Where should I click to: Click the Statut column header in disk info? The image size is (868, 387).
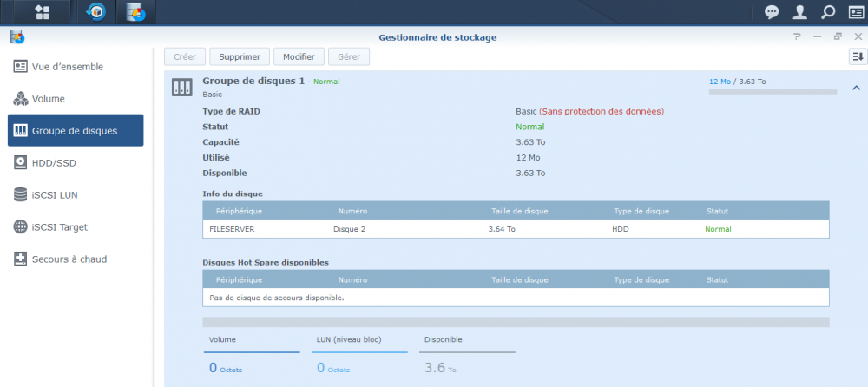pyautogui.click(x=717, y=211)
